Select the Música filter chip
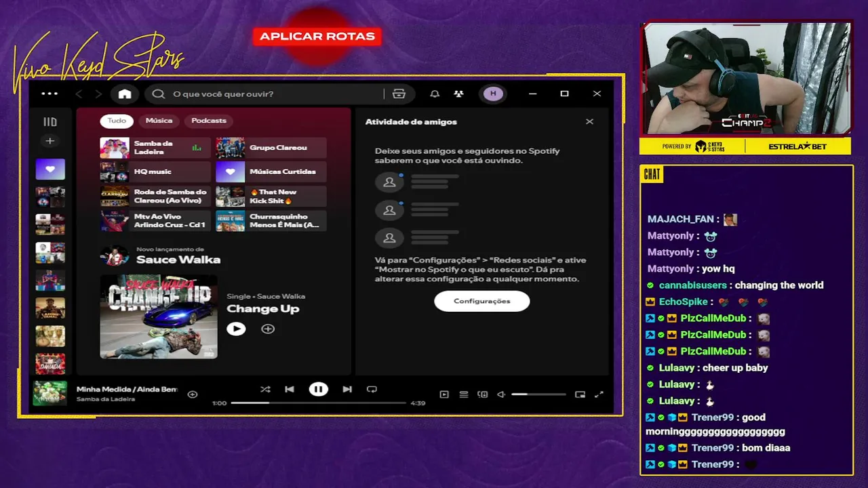The height and width of the screenshot is (488, 868). 159,121
